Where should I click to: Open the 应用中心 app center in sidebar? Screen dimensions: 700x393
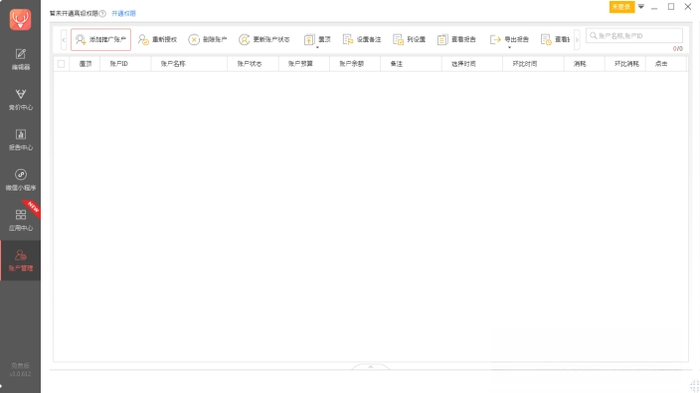21,220
